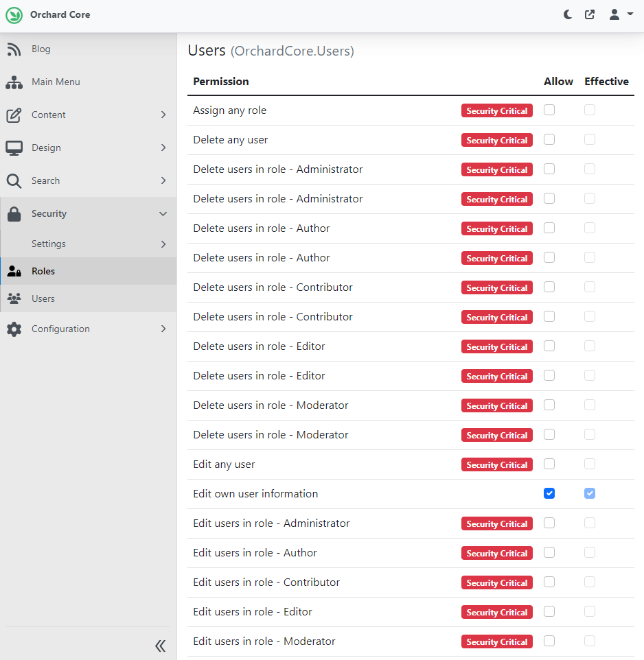Collapse the sidebar with double chevron

[x=161, y=646]
